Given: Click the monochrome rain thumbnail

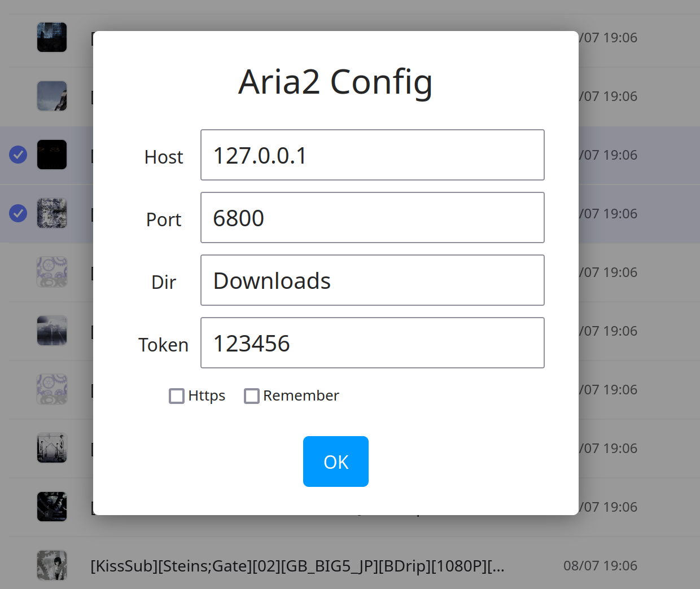Looking at the screenshot, I should tap(52, 331).
